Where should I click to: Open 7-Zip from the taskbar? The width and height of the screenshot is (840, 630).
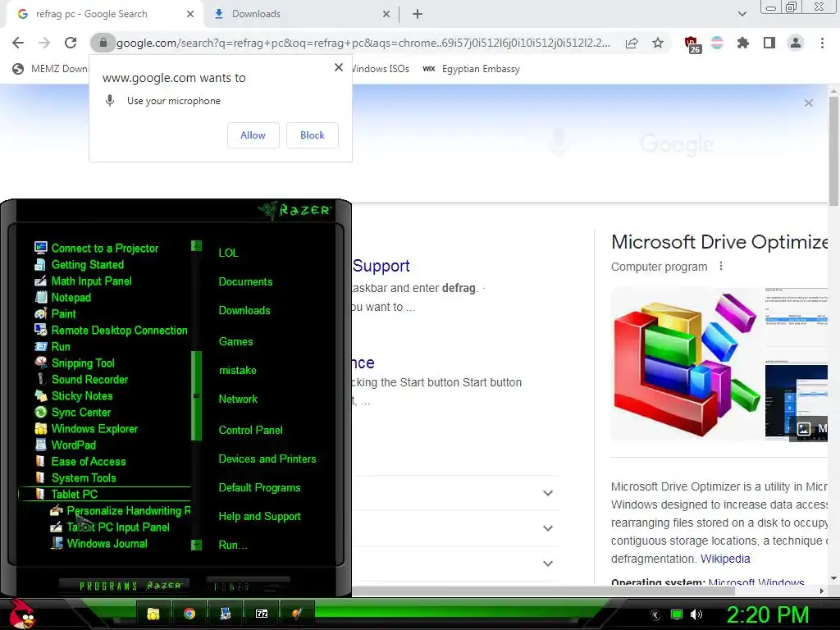262,614
